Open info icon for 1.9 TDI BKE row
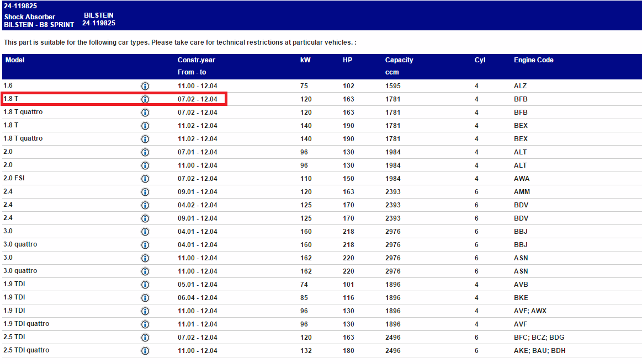 (145, 298)
